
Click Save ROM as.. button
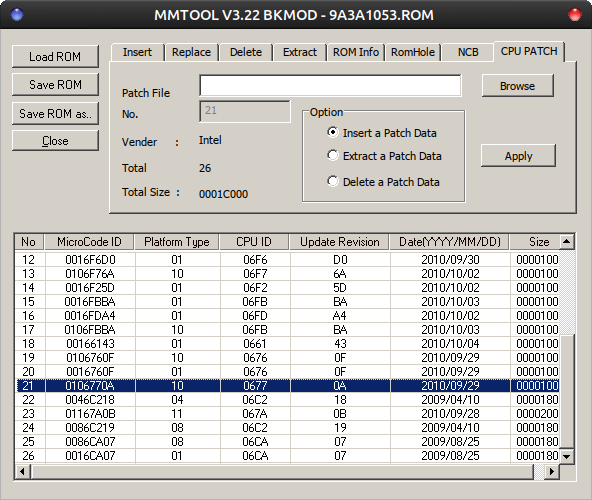click(55, 113)
